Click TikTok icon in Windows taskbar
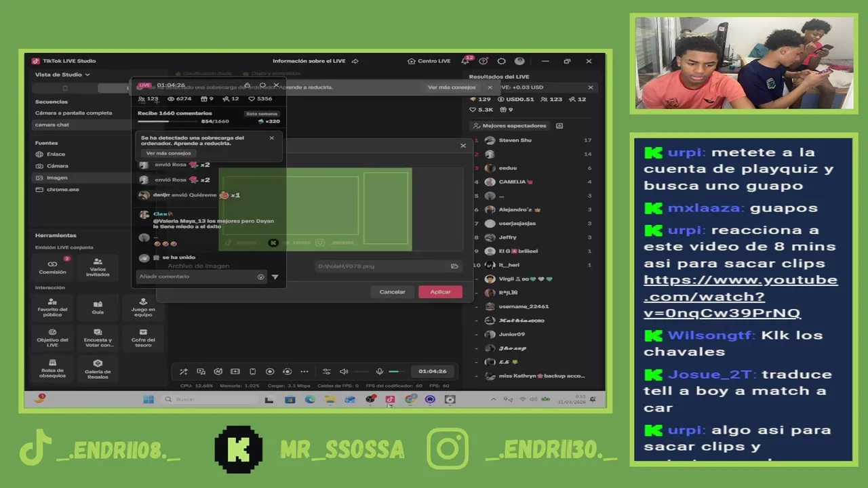Image resolution: width=868 pixels, height=488 pixels. coord(390,399)
